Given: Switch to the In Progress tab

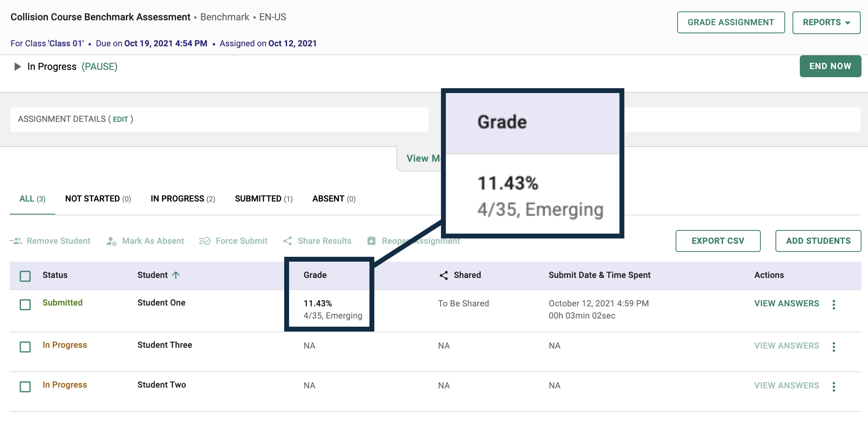Looking at the screenshot, I should [183, 199].
